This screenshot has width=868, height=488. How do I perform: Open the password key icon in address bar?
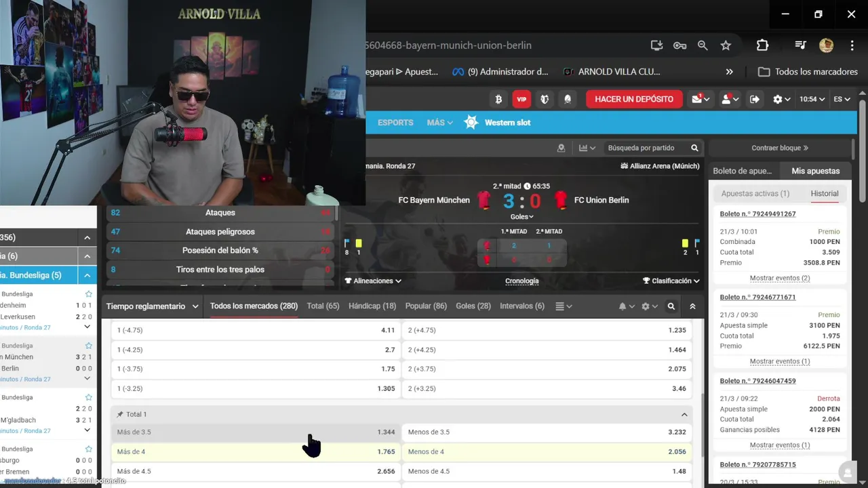(x=679, y=45)
